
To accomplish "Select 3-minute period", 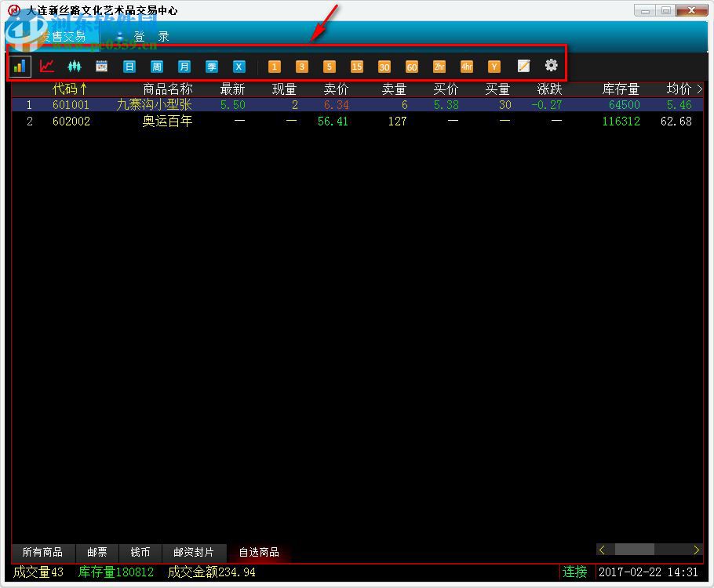I will tap(301, 67).
